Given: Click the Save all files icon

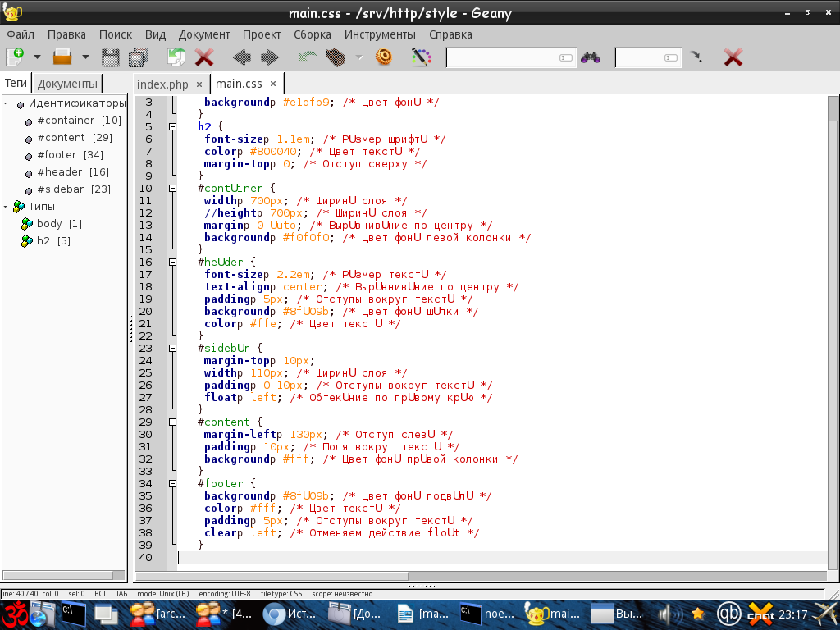Looking at the screenshot, I should coord(139,57).
